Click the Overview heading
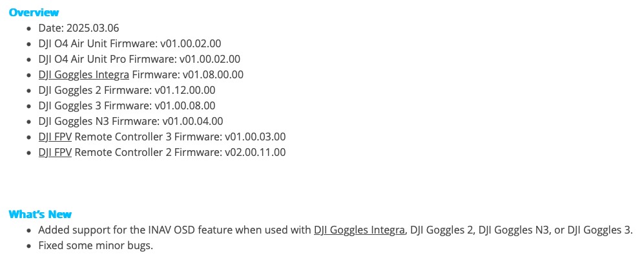This screenshot has width=644, height=264. click(x=34, y=12)
